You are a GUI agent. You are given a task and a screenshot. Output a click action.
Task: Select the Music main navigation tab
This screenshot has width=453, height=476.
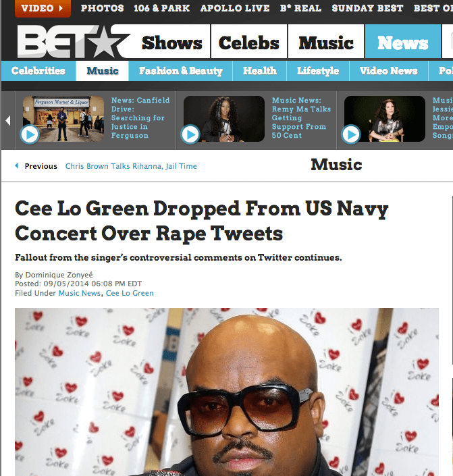click(326, 43)
